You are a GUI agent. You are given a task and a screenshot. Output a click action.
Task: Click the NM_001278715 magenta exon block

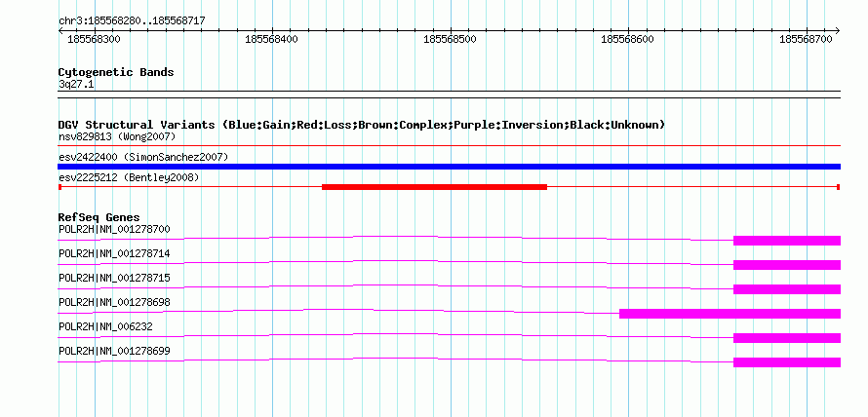tap(787, 289)
